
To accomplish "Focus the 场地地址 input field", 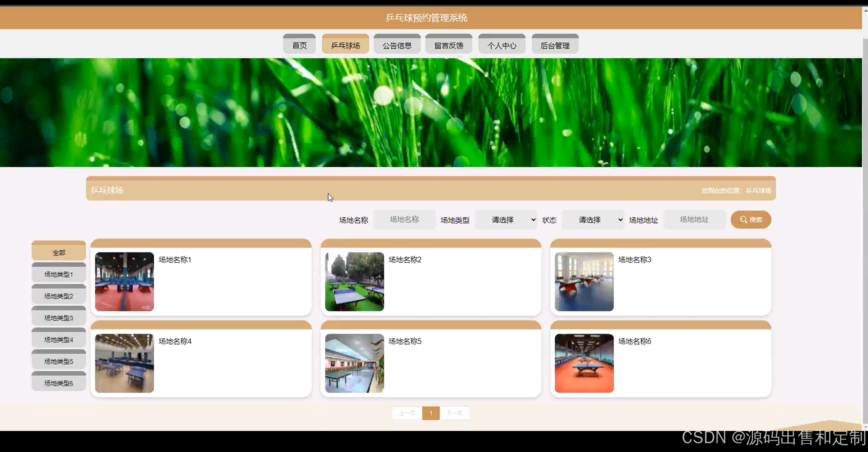I will pyautogui.click(x=694, y=220).
